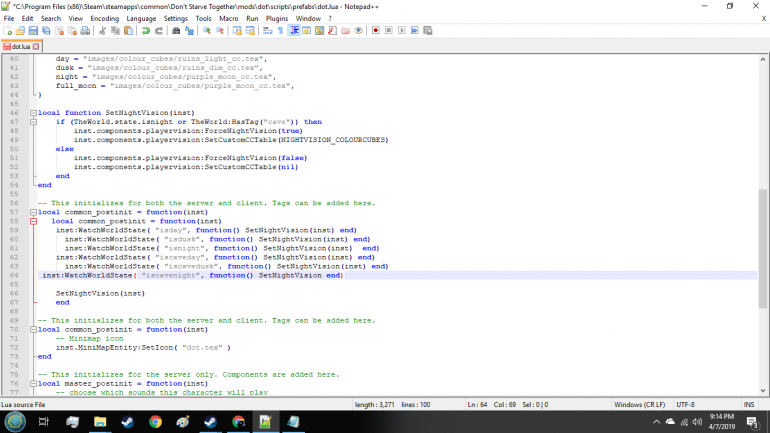770x433 pixels.
Task: Collapse the if-block fold marker at line 47
Action: [33, 121]
